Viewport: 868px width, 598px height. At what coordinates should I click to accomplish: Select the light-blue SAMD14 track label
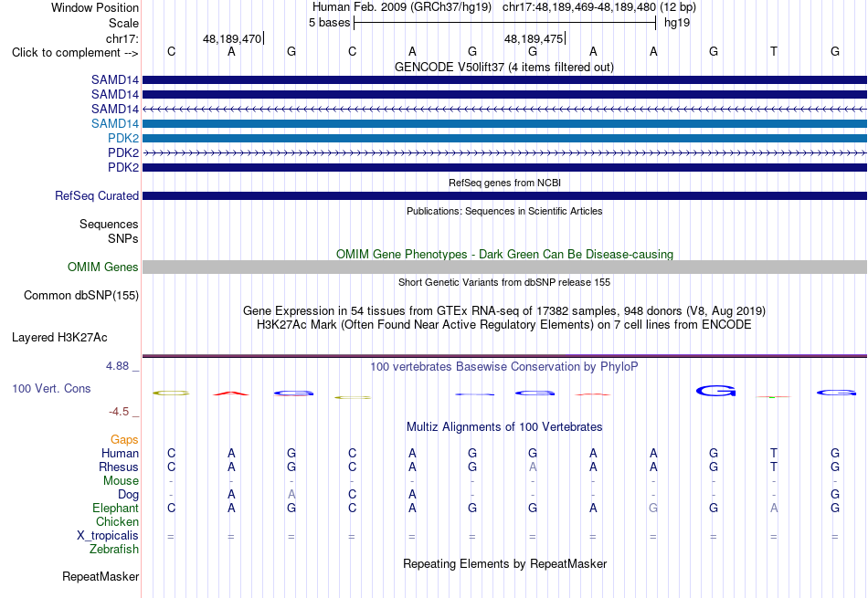click(115, 123)
